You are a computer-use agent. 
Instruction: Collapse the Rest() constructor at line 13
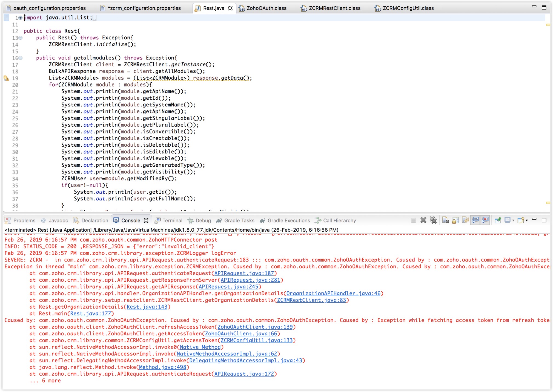click(21, 38)
